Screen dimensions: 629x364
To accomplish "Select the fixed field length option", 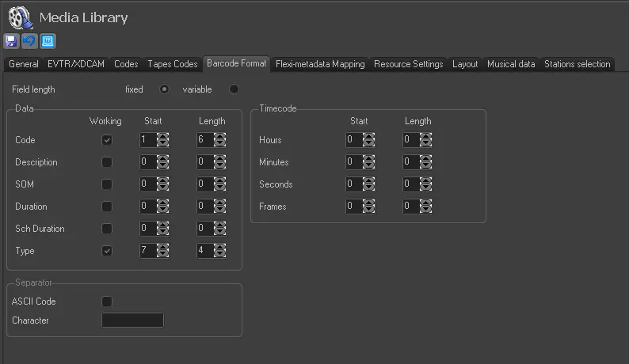I will (x=164, y=89).
